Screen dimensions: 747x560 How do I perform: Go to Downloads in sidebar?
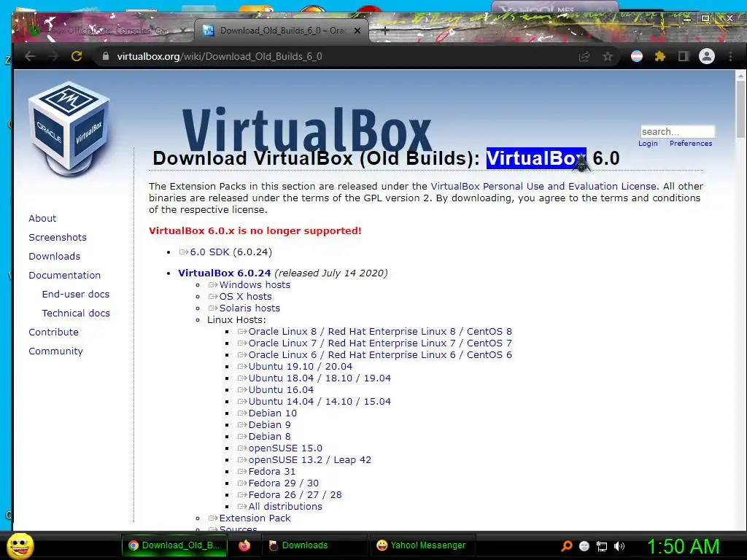(54, 256)
